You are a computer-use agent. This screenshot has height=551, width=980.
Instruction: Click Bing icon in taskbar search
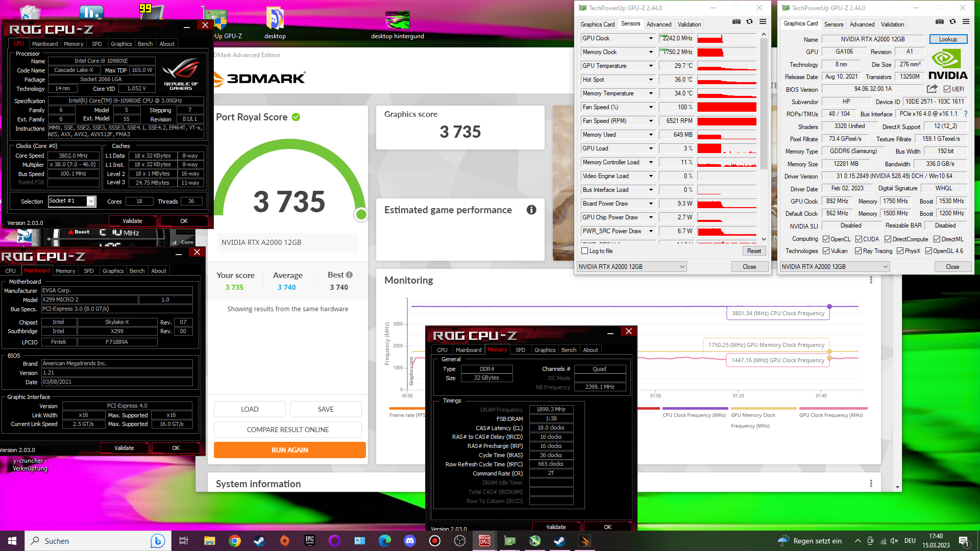pyautogui.click(x=157, y=541)
